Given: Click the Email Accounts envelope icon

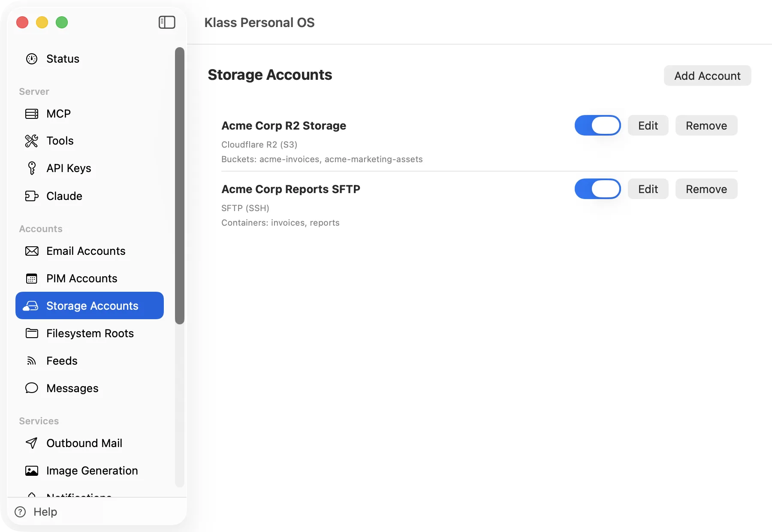Looking at the screenshot, I should [x=32, y=251].
